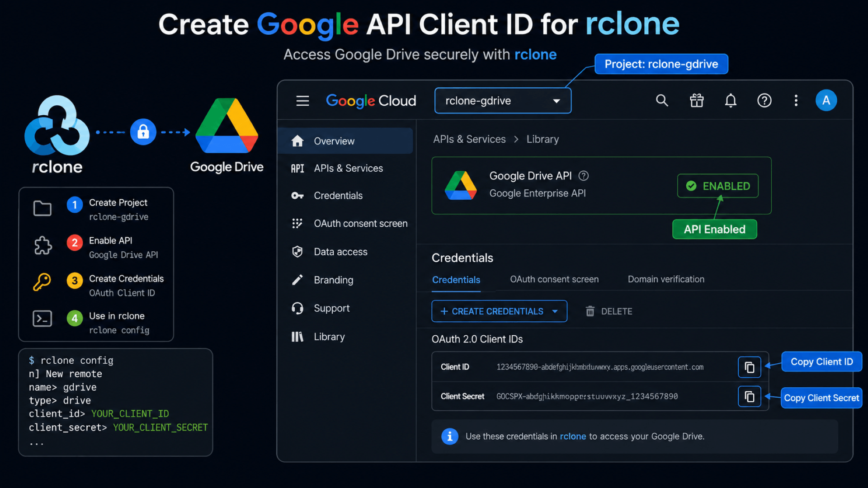Click the Google Drive logo on the left
This screenshot has width=868, height=488.
pyautogui.click(x=226, y=126)
